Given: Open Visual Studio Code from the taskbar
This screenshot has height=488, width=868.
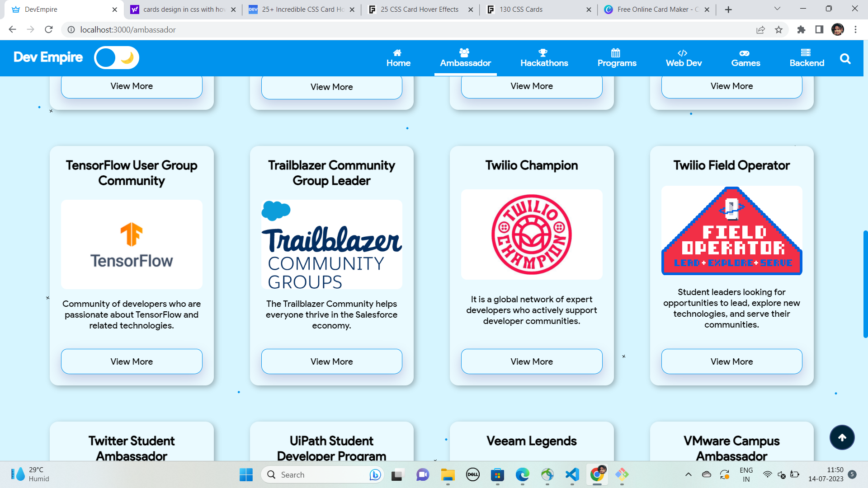Looking at the screenshot, I should pos(572,475).
